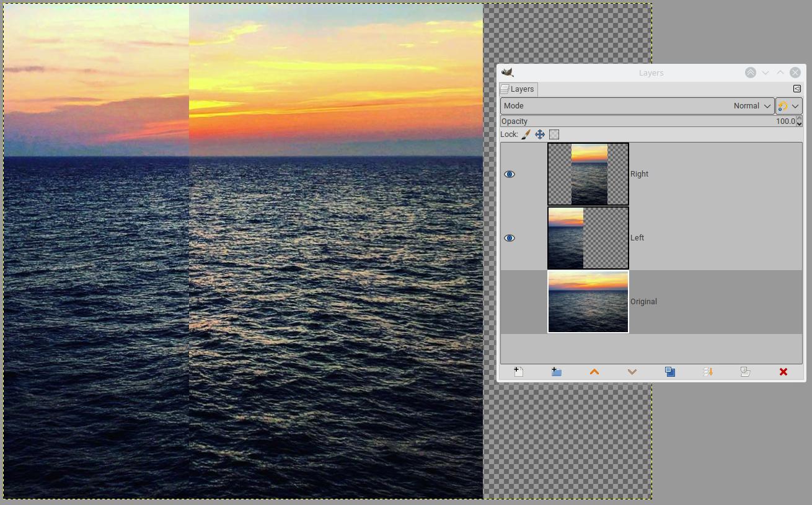Open the Layers tab configuration menu
Screen dimensions: 812x505
coord(797,89)
